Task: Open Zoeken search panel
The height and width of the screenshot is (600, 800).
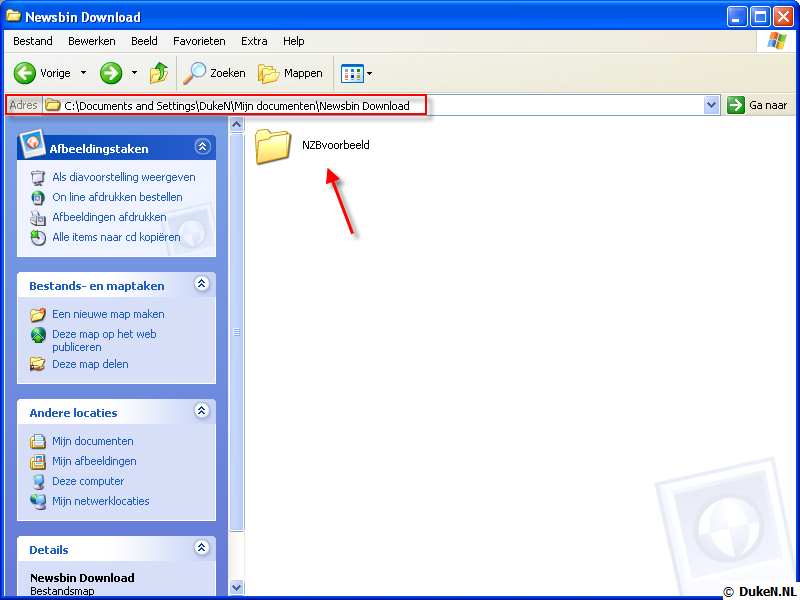Action: click(x=215, y=73)
